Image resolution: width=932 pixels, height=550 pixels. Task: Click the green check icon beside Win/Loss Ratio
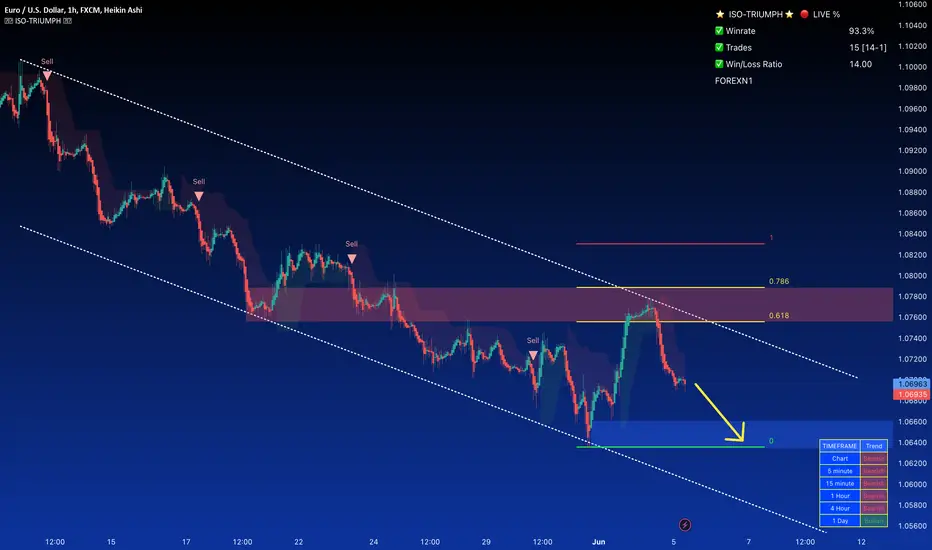point(719,64)
